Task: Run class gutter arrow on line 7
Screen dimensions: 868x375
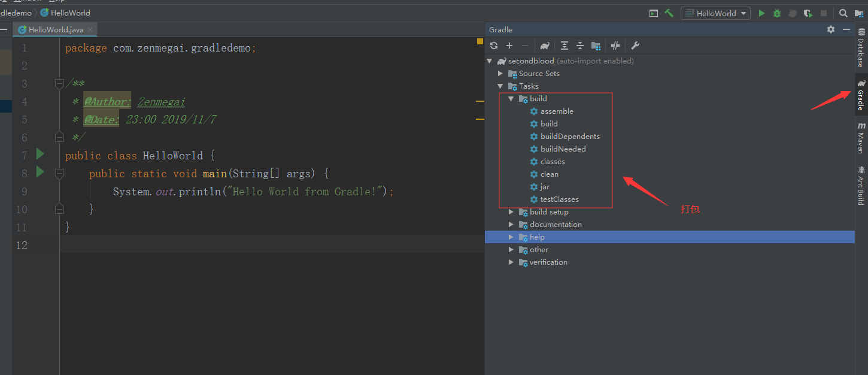Action: click(x=40, y=155)
